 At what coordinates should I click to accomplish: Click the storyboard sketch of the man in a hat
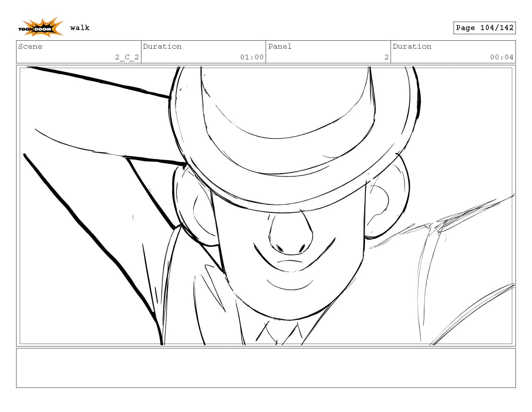point(266,206)
